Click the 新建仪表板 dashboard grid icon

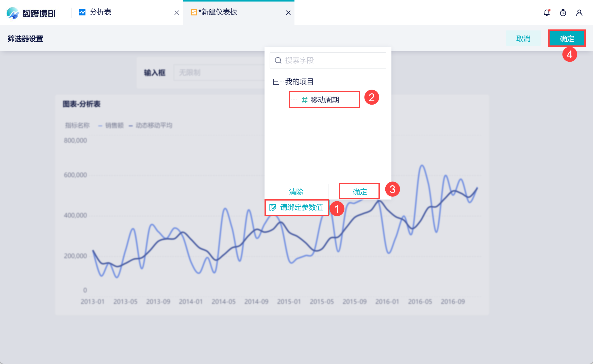(194, 12)
